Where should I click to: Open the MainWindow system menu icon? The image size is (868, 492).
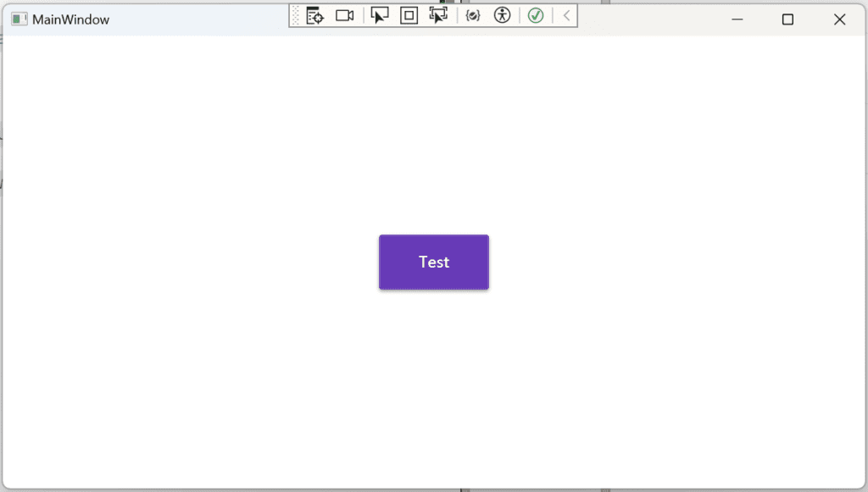pyautogui.click(x=19, y=19)
